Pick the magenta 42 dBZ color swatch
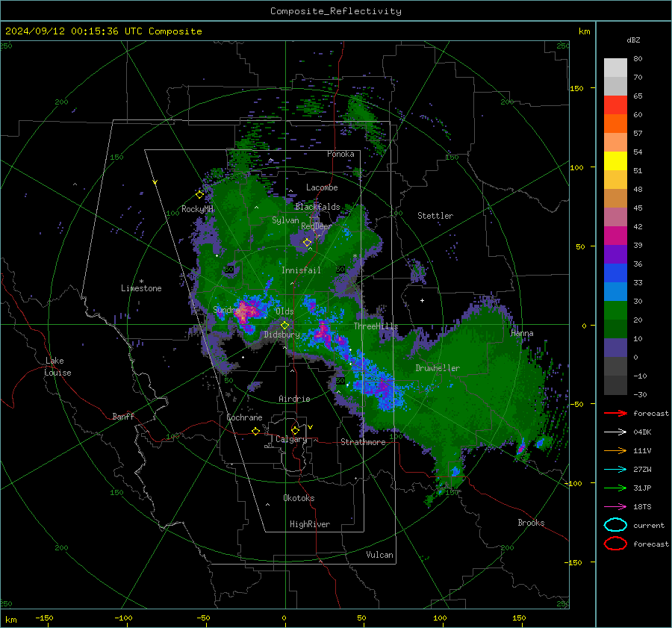This screenshot has height=628, width=672. (615, 236)
